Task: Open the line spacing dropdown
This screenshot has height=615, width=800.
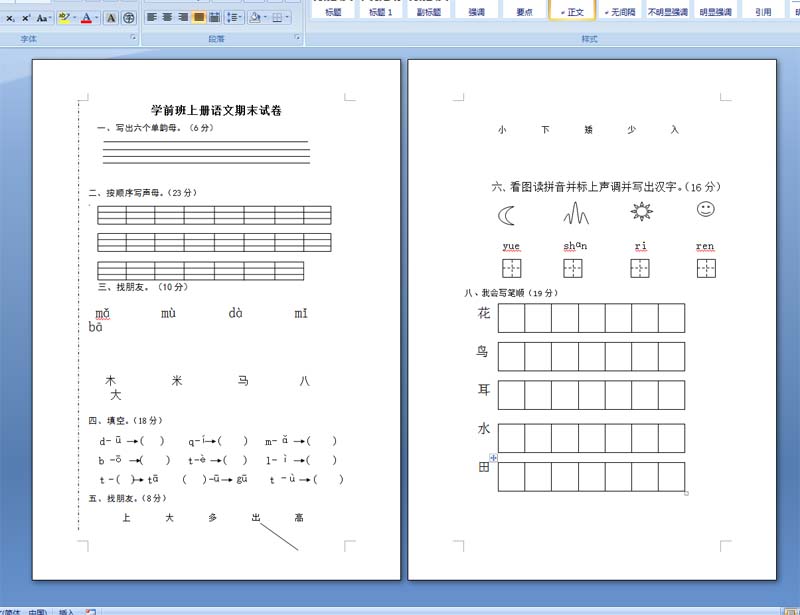Action: point(234,18)
